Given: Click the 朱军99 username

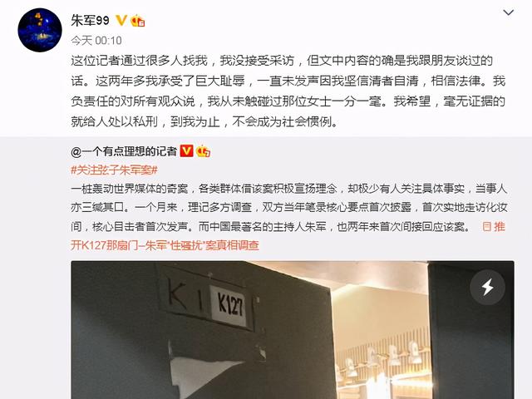Looking at the screenshot, I should 91,21.
